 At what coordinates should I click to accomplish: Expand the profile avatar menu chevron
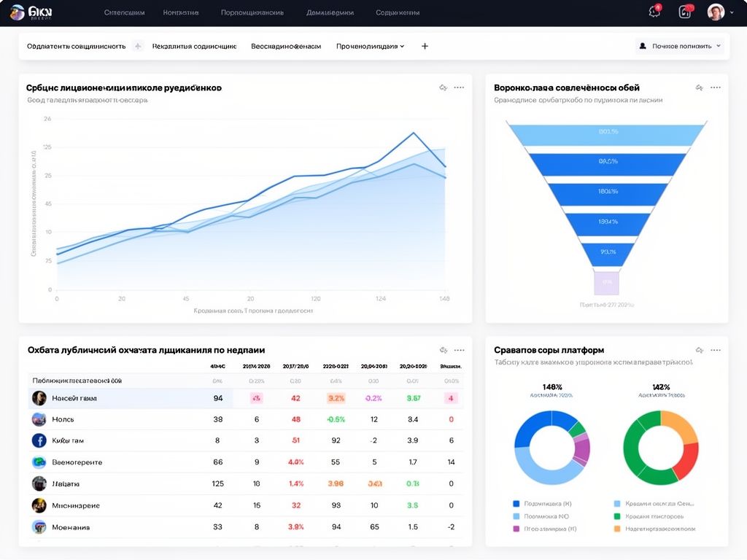click(x=732, y=12)
